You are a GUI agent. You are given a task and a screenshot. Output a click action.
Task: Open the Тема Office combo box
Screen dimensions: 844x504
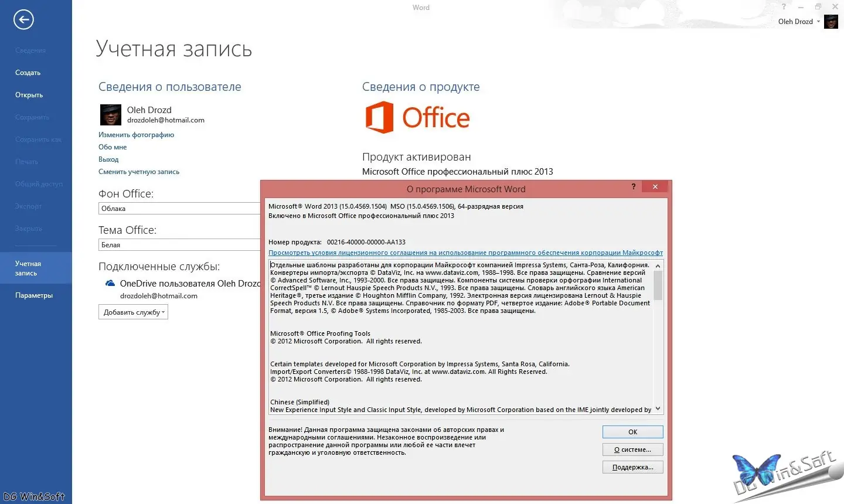pyautogui.click(x=179, y=245)
